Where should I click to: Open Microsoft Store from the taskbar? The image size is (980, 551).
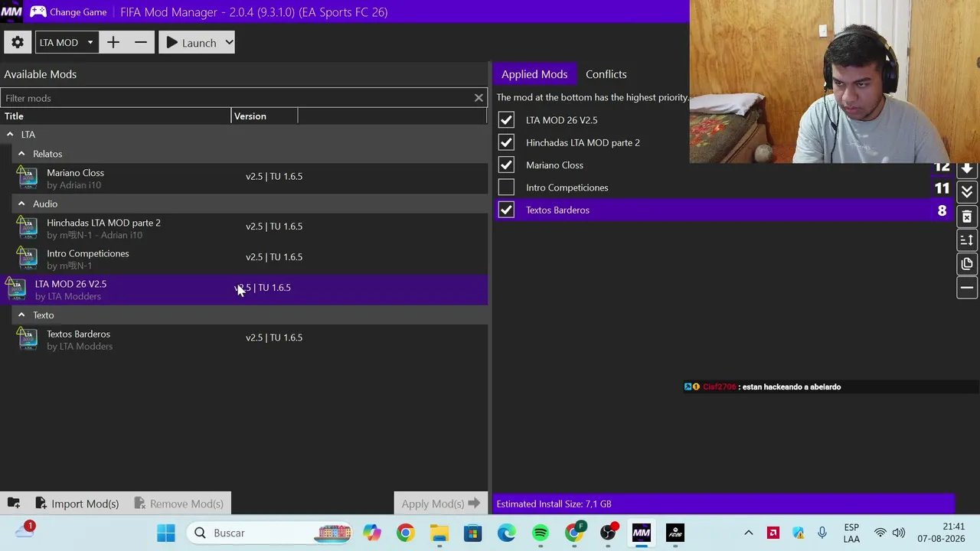click(x=472, y=533)
